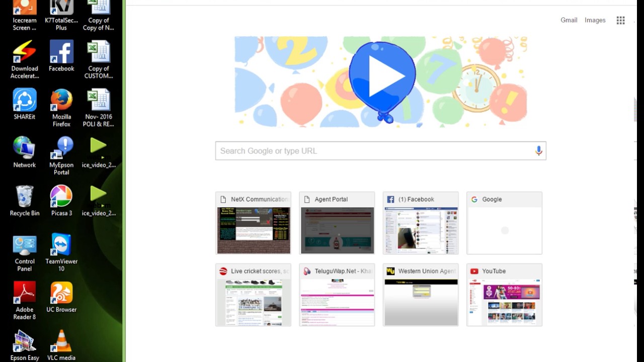The height and width of the screenshot is (362, 644).
Task: Open TeluguWap.Net tile
Action: tap(337, 295)
